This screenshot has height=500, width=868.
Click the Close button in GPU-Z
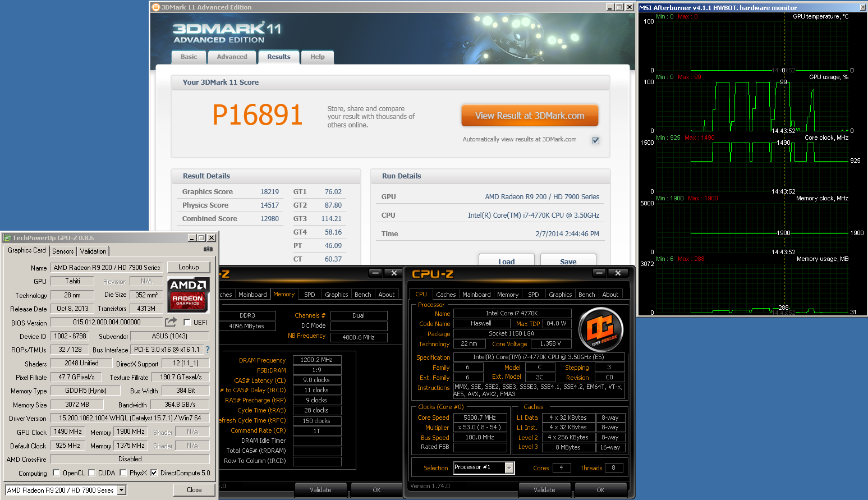coord(194,490)
